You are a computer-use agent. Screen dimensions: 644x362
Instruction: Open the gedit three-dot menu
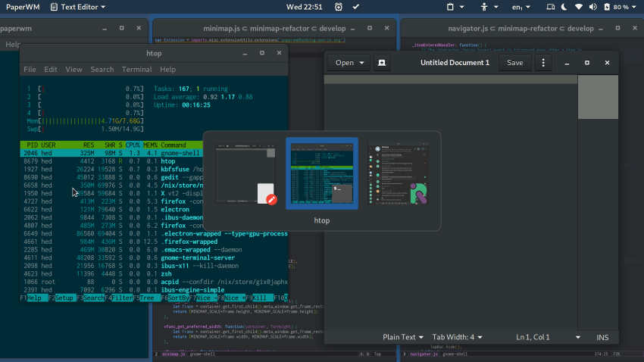pos(542,63)
